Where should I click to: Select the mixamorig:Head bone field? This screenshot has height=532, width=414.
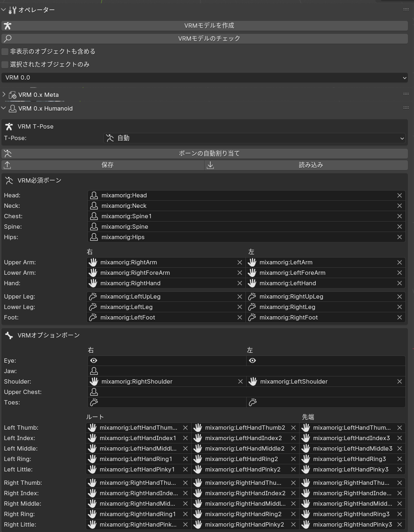tap(246, 195)
